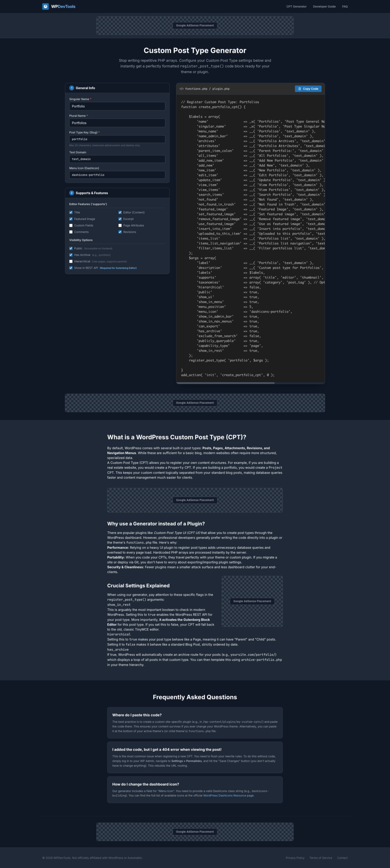Click the 'Custom Post Type Generator' heading

(x=195, y=51)
